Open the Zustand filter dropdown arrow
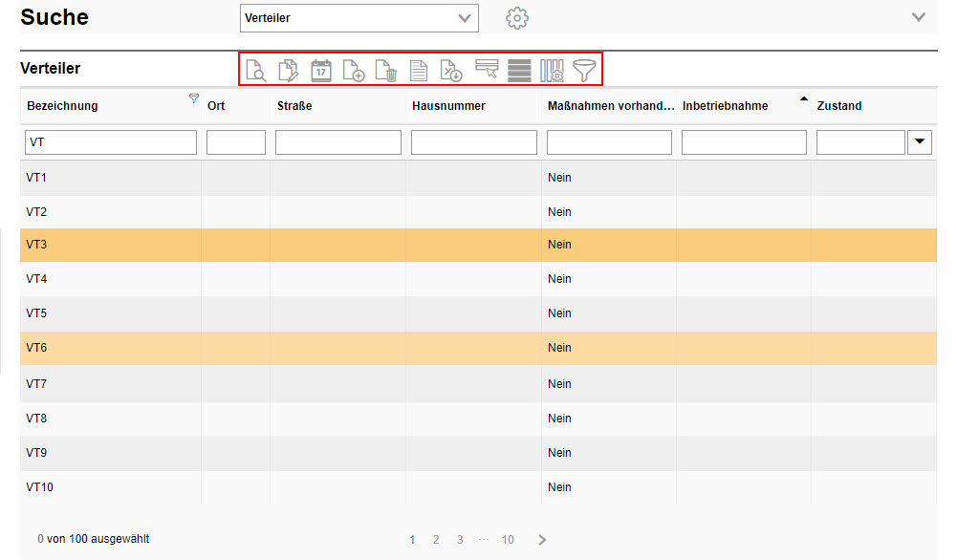 point(920,142)
